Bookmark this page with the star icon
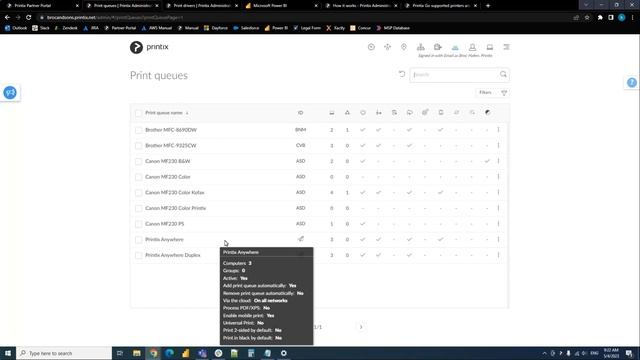 coord(587,18)
